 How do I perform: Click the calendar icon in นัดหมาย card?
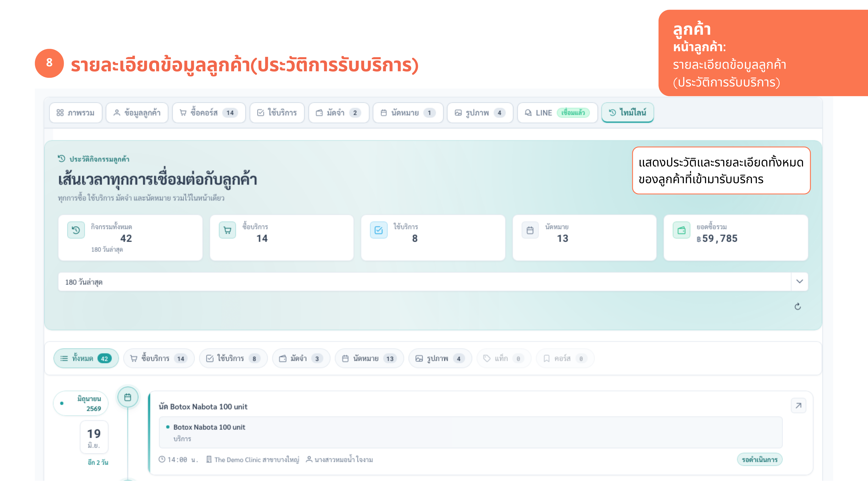click(530, 230)
